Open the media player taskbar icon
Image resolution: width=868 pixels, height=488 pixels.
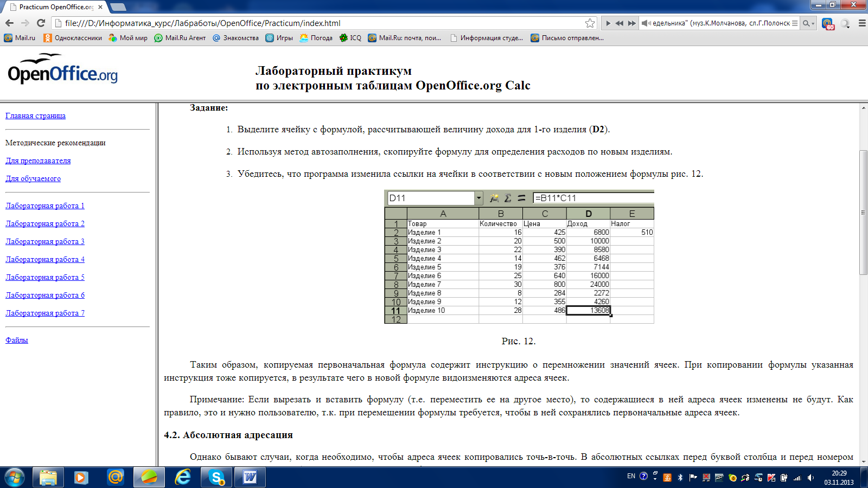(x=81, y=477)
